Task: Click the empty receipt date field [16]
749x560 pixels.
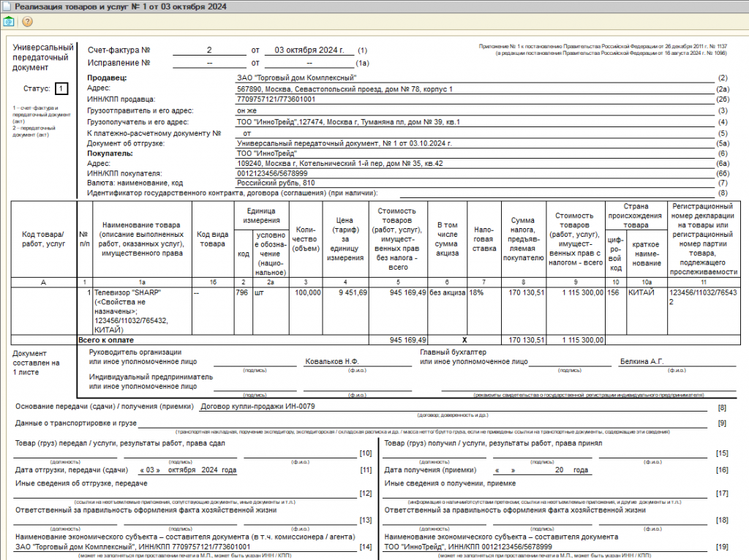Action: click(542, 470)
